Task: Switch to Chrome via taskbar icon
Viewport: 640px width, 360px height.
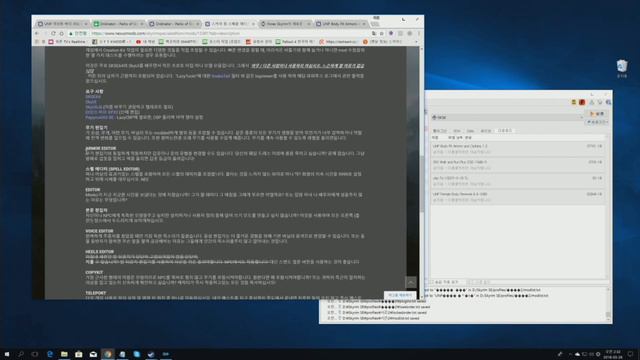Action: tap(108, 354)
